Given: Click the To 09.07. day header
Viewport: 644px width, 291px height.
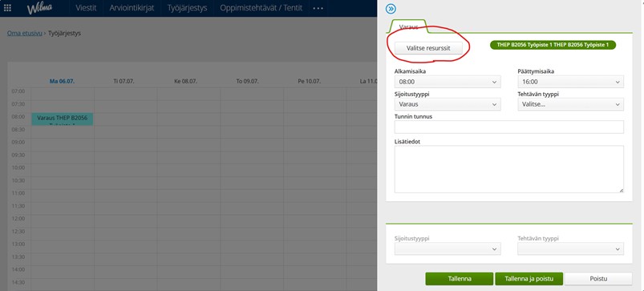Looking at the screenshot, I should pos(248,81).
